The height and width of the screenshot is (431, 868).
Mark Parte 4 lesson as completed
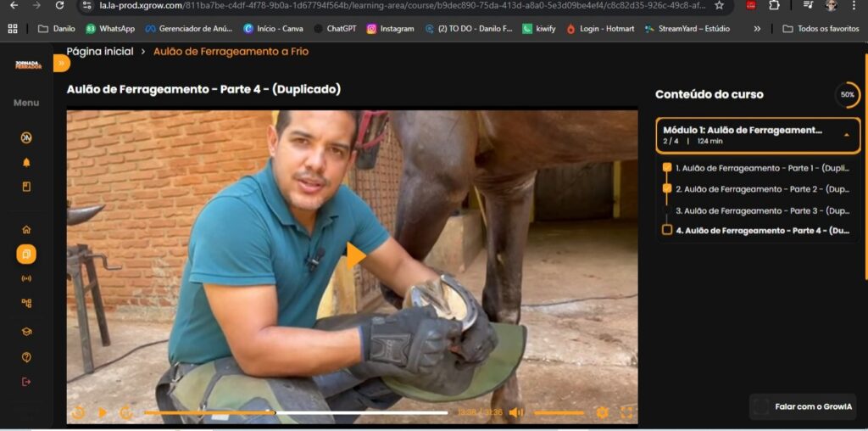click(x=667, y=230)
